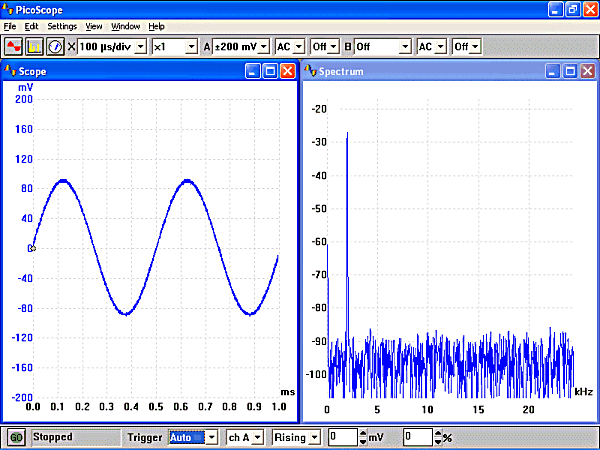Click the trigger percent stepper arrows
This screenshot has width=600, height=450.
click(438, 437)
